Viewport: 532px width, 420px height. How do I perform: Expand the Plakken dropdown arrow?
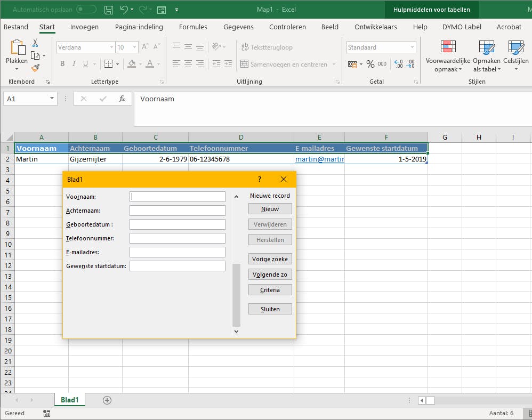(17, 69)
